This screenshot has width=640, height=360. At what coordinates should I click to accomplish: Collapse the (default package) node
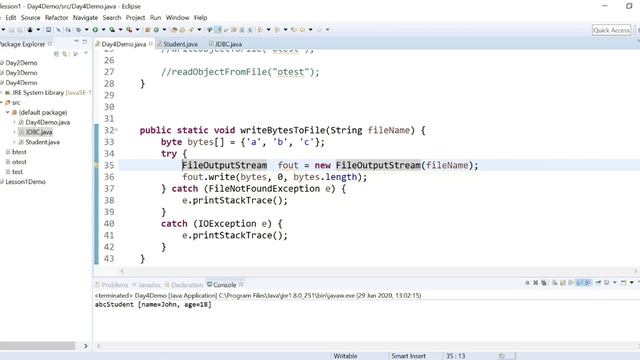pos(8,112)
